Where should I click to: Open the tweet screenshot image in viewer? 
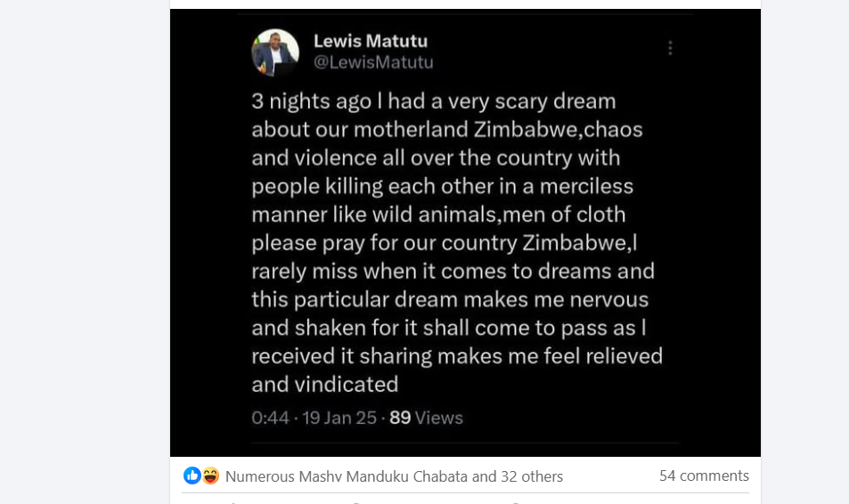[465, 232]
